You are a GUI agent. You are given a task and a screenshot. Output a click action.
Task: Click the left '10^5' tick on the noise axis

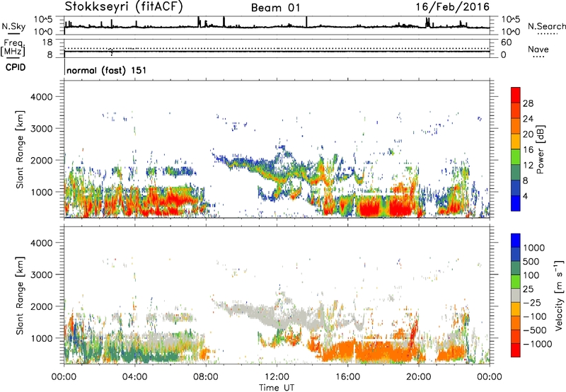[43, 20]
